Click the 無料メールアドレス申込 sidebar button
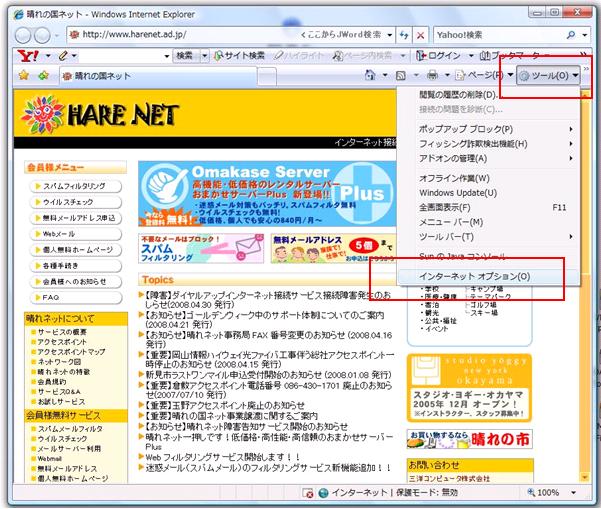Image resolution: width=601 pixels, height=509 pixels. tap(76, 218)
